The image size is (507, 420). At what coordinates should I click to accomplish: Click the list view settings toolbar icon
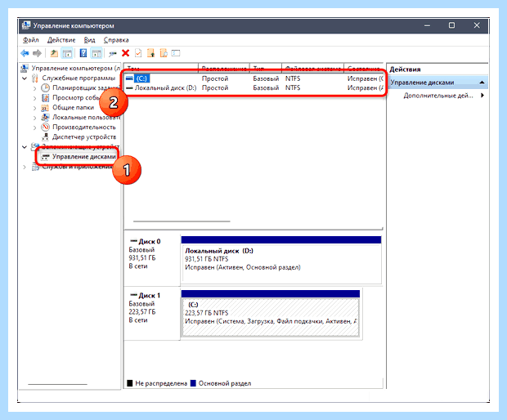tap(176, 53)
